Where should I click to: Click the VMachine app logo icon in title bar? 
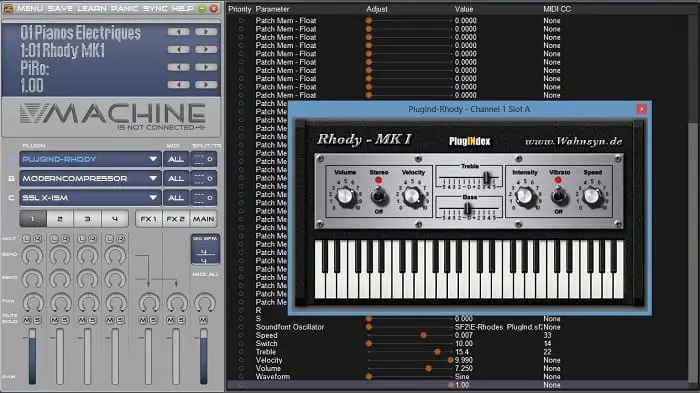tap(8, 8)
